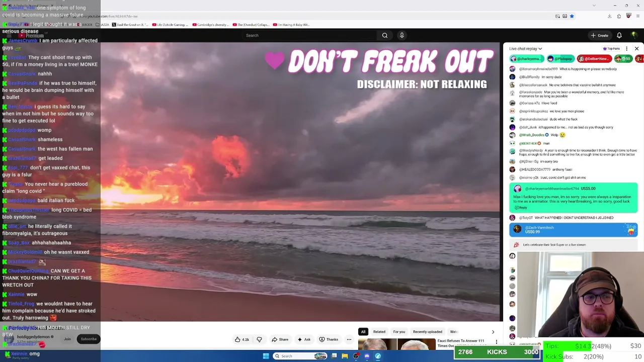Open browser hamburger menu
Image resolution: width=644 pixels, height=362 pixels.
(638, 16)
